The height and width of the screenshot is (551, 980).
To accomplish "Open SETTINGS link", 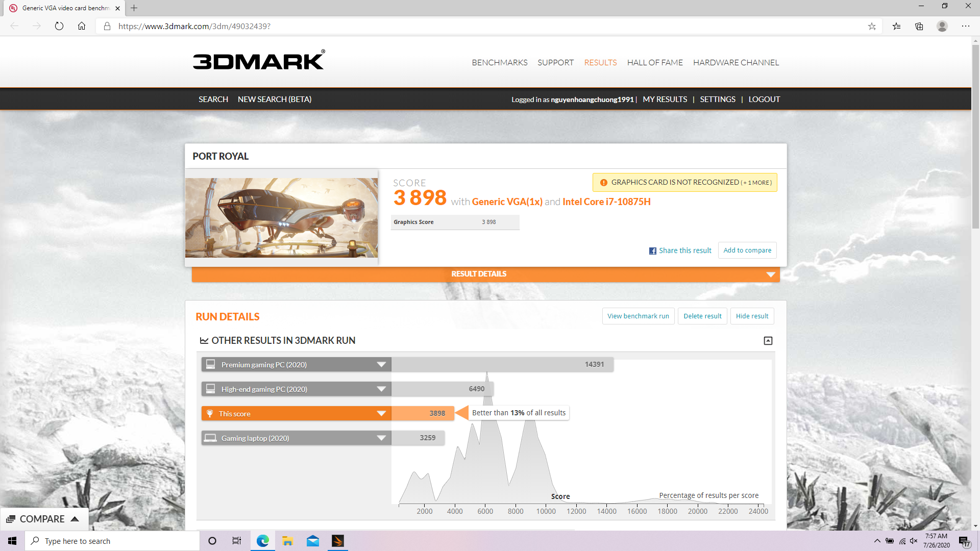I will [718, 99].
